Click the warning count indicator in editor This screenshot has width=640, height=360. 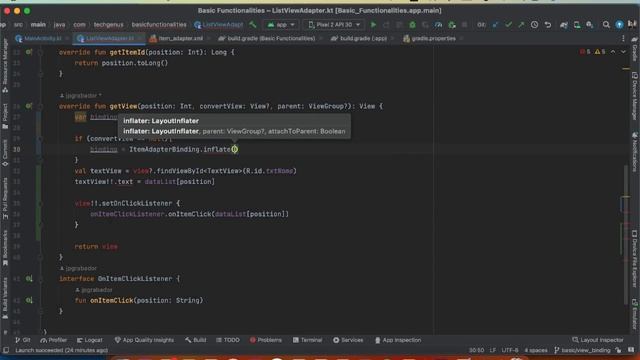click(x=600, y=52)
